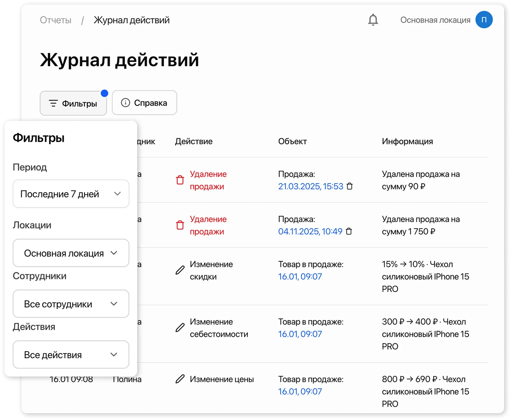Expand the «Все сотрудники» dropdown

point(71,304)
